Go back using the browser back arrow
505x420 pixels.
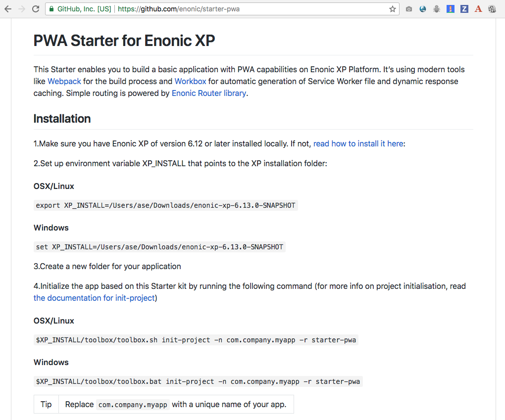coord(8,9)
